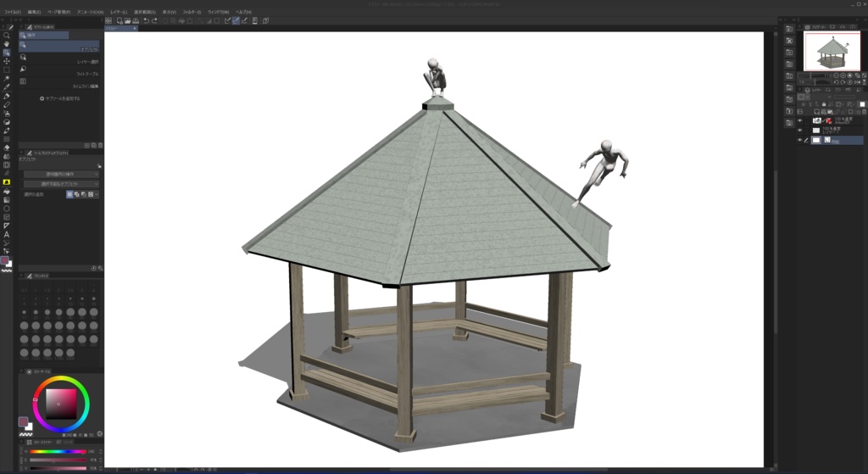Click the Navigator canvas thumbnail
This screenshot has width=868, height=474.
(x=832, y=51)
